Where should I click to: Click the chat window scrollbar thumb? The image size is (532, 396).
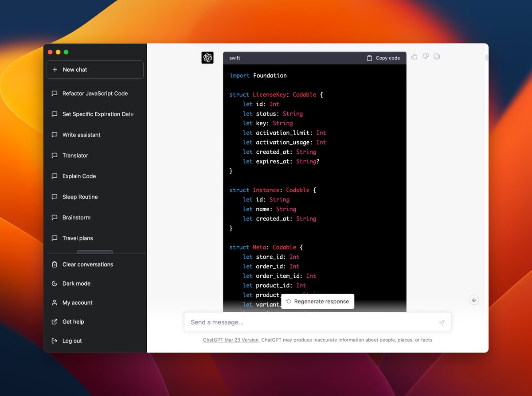[x=487, y=58]
